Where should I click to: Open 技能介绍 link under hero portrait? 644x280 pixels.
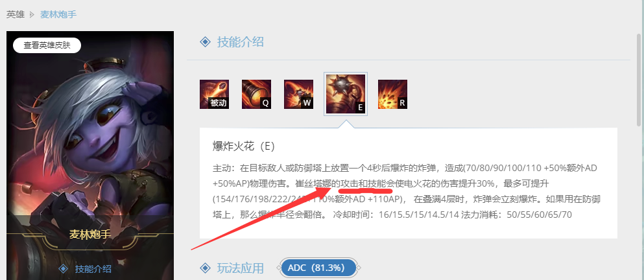tap(93, 270)
